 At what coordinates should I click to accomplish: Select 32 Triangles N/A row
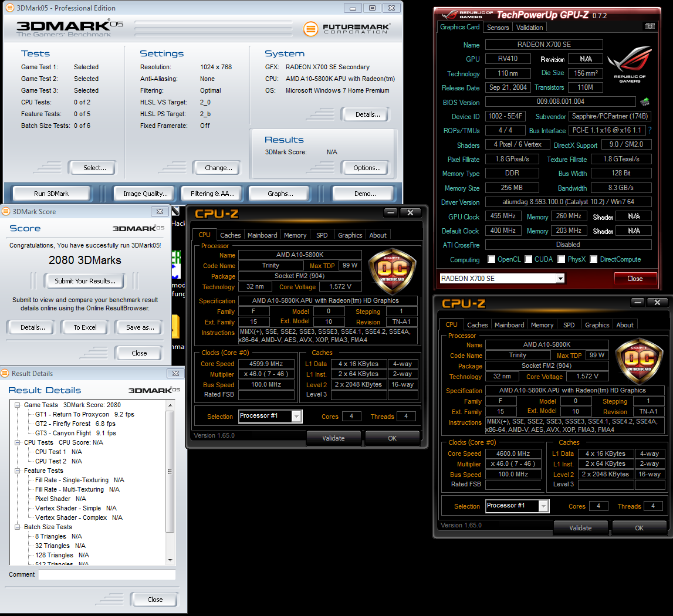[60, 546]
